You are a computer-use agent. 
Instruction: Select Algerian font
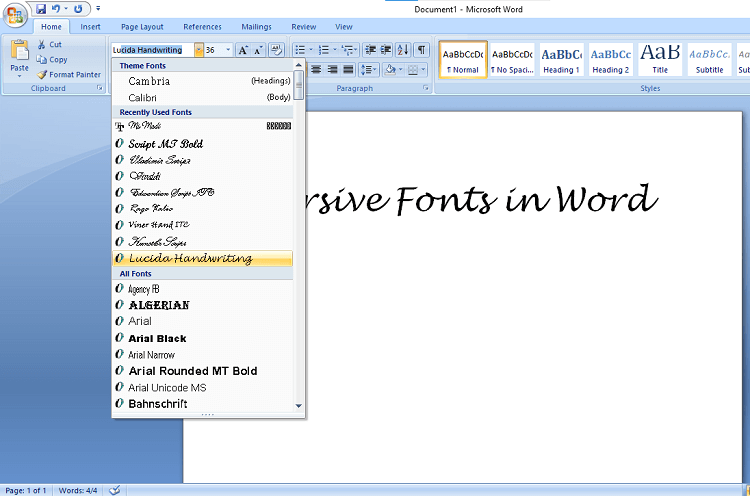[x=203, y=305]
